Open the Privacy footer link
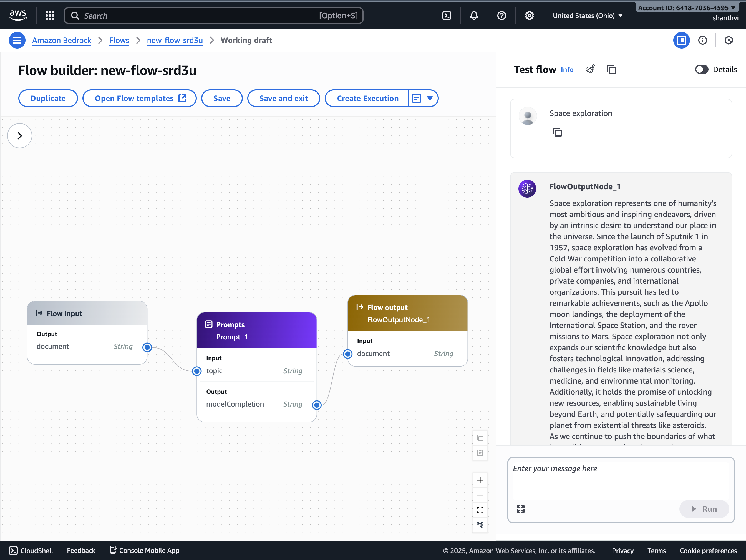Image resolution: width=746 pixels, height=560 pixels. click(622, 550)
